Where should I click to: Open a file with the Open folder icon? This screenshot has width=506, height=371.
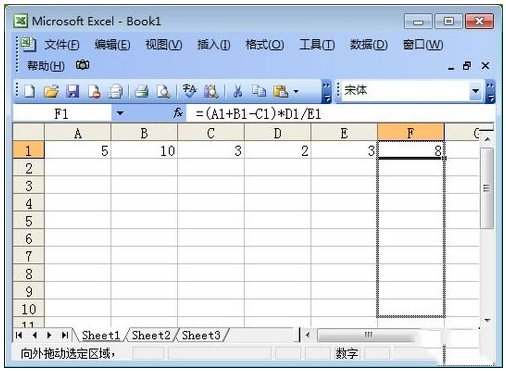(x=51, y=91)
